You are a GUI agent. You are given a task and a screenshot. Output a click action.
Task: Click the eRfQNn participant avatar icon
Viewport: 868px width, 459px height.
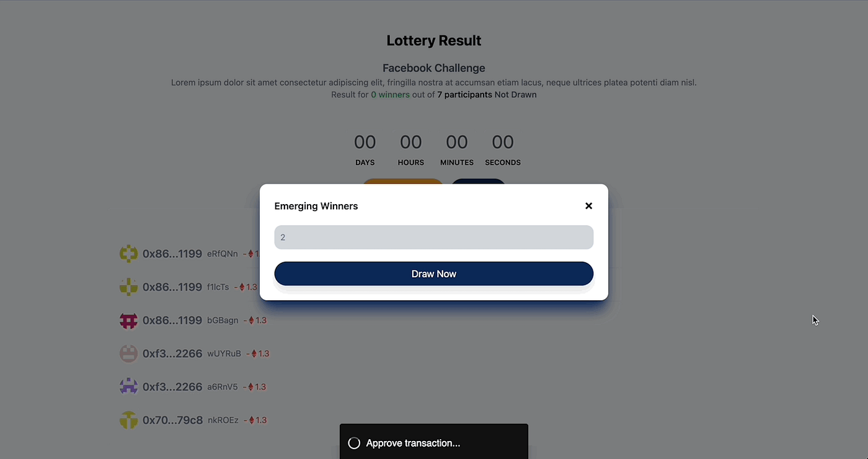128,254
